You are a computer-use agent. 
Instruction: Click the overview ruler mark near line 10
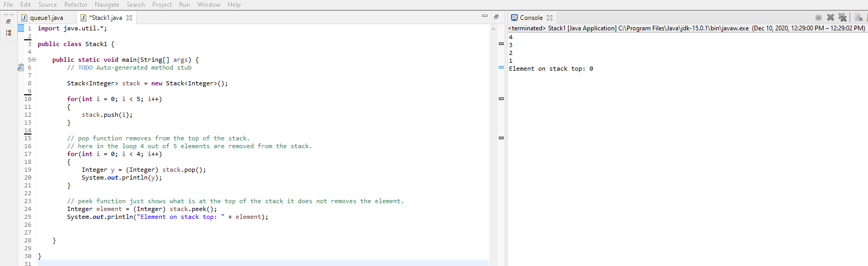(501, 98)
